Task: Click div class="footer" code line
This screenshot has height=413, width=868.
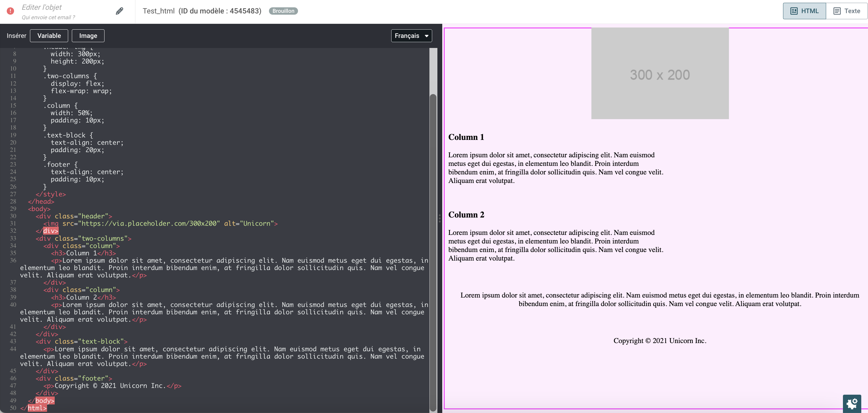Action: pyautogui.click(x=74, y=378)
